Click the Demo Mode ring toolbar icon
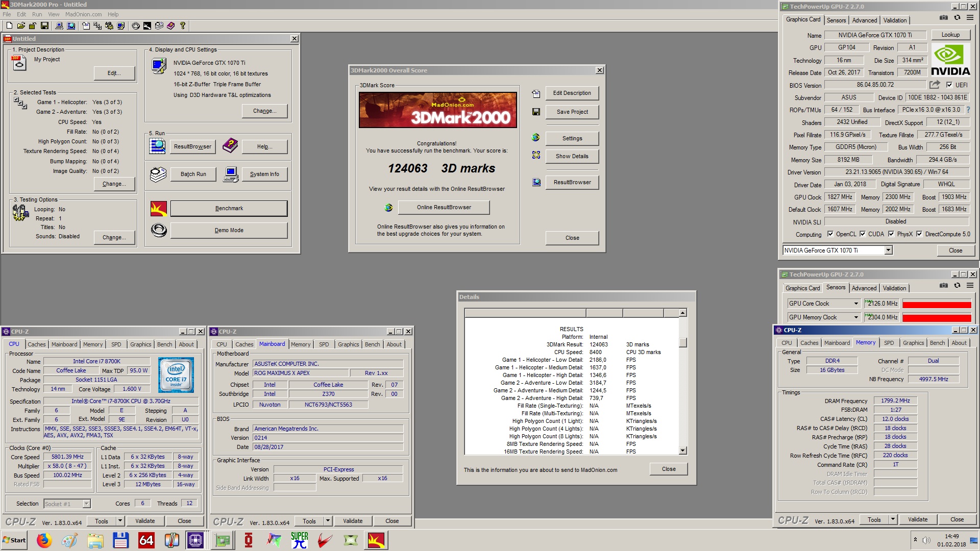 pyautogui.click(x=136, y=26)
